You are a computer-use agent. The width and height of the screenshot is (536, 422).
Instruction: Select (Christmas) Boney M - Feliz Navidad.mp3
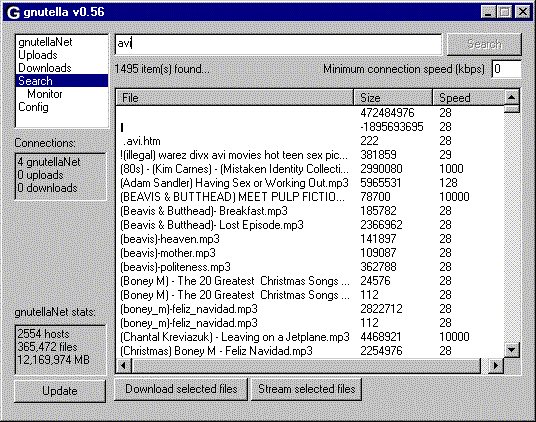point(310,351)
